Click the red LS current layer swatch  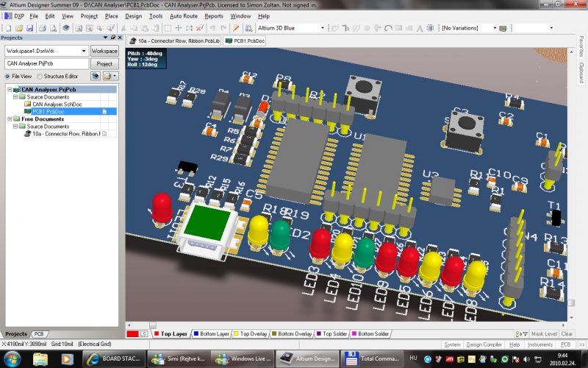(x=137, y=334)
